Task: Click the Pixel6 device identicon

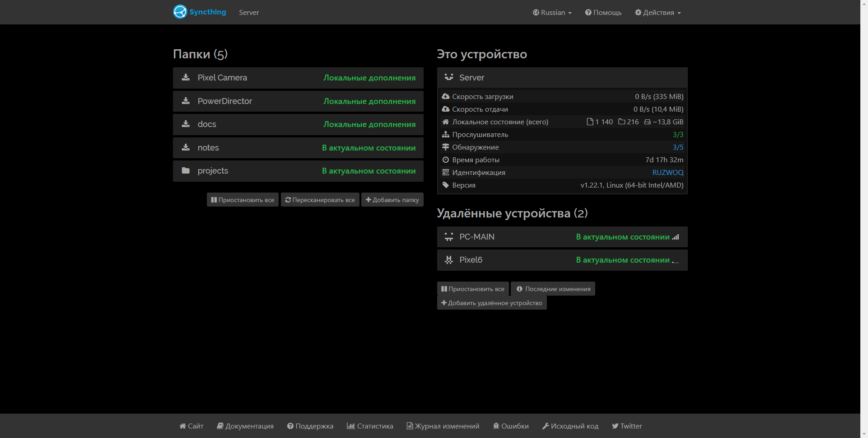Action: tap(448, 260)
